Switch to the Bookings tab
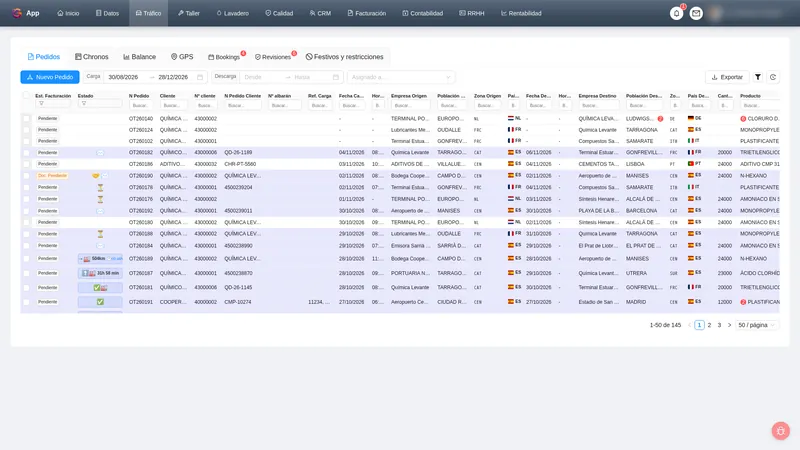The height and width of the screenshot is (450, 800). tap(224, 57)
